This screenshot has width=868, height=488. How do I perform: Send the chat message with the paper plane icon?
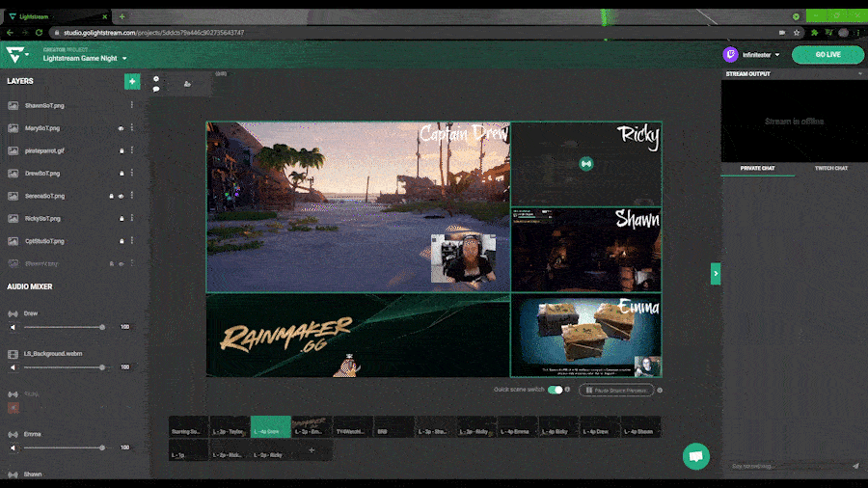[x=855, y=466]
